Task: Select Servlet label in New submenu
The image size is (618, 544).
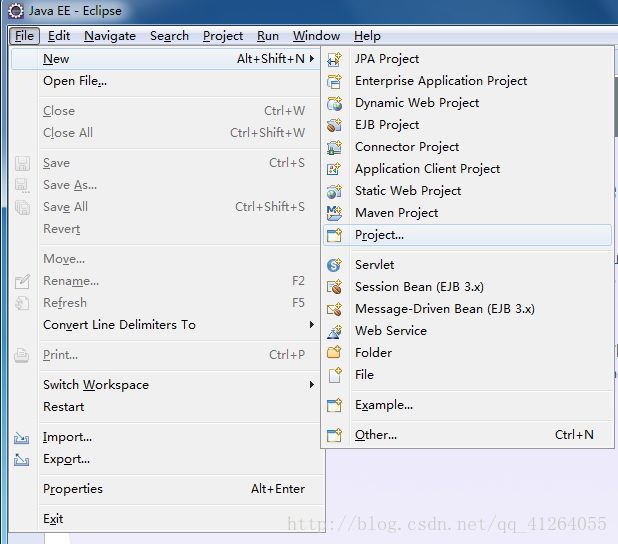Action: (x=374, y=265)
